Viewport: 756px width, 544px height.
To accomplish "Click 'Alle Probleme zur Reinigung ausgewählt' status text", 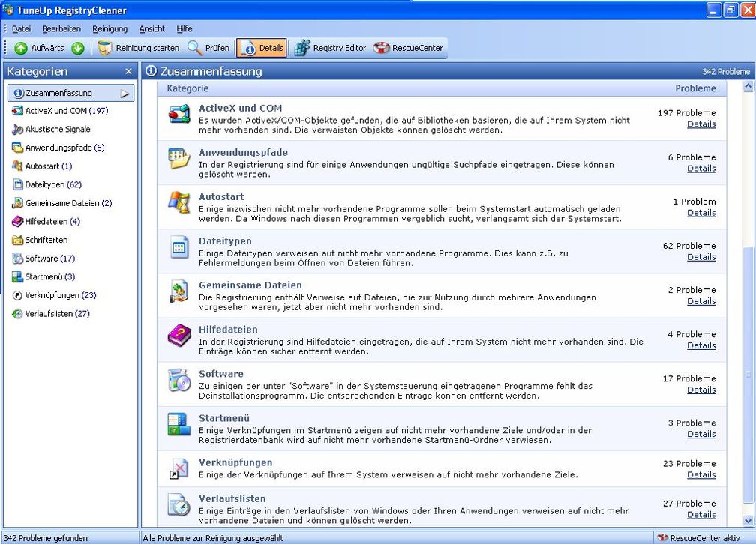I will (213, 538).
